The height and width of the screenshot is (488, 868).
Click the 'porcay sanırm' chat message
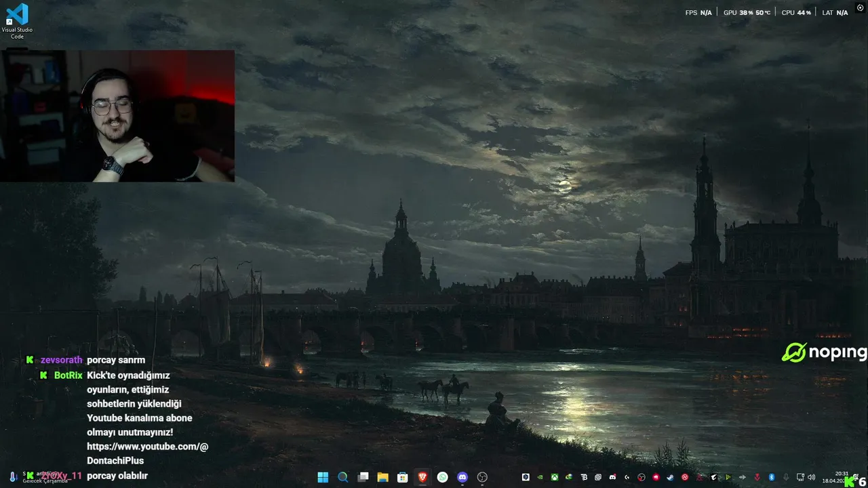pyautogui.click(x=116, y=360)
